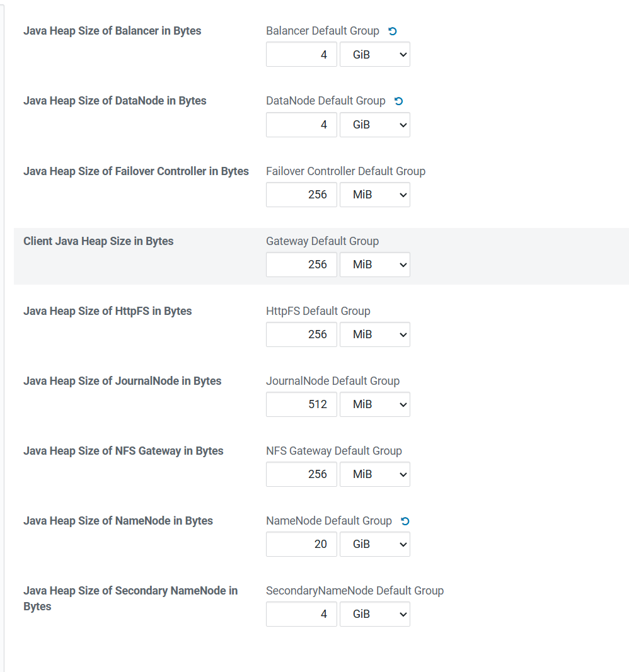Image resolution: width=629 pixels, height=672 pixels.
Task: Open NFS Gateway heap unit dropdown
Action: coord(375,474)
